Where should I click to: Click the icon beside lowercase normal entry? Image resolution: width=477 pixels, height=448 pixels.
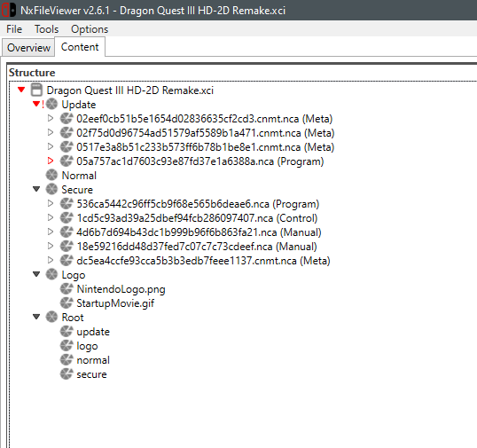click(66, 360)
